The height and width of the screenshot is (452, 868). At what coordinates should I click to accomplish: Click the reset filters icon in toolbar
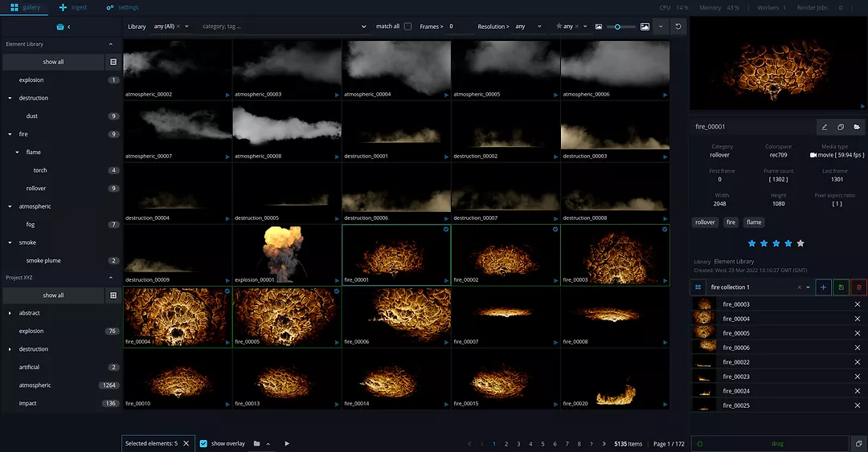click(x=679, y=26)
